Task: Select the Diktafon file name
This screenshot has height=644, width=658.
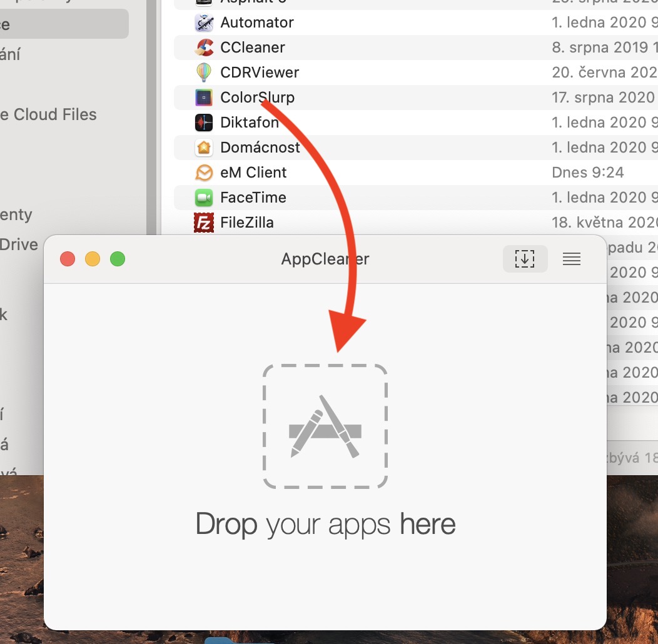Action: [250, 123]
